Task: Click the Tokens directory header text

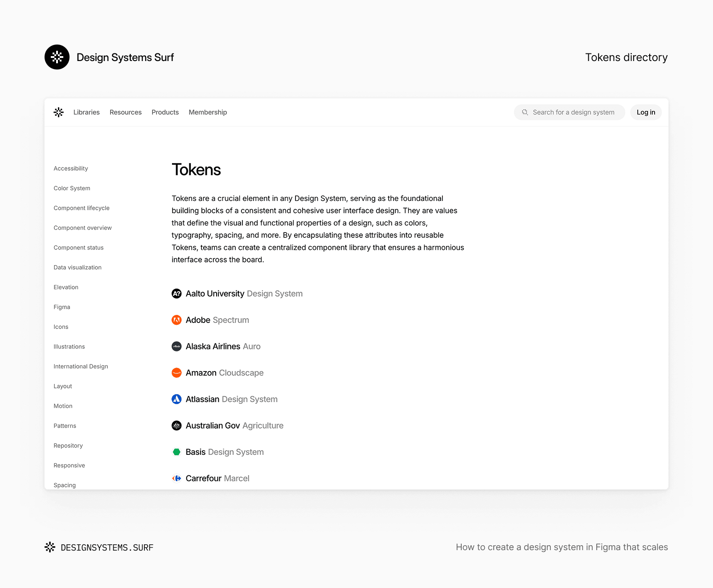Action: (627, 57)
